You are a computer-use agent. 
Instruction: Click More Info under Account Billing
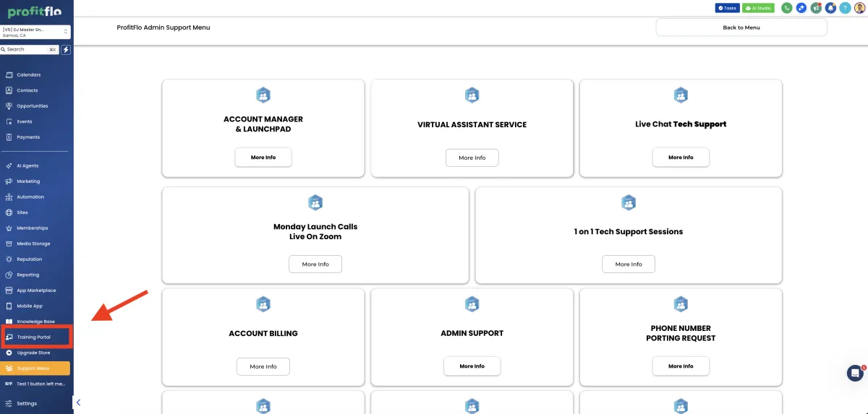[x=263, y=366]
